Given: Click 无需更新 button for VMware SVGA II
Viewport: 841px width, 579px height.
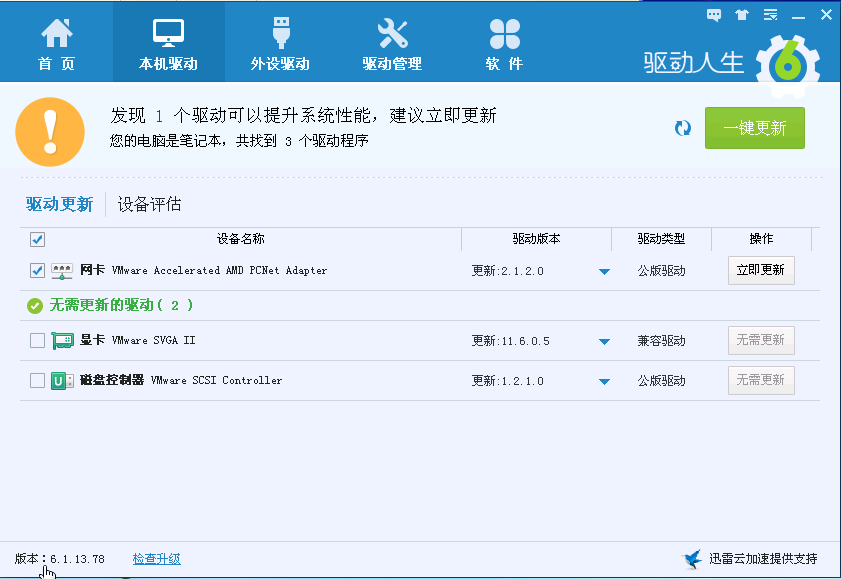Looking at the screenshot, I should (761, 340).
